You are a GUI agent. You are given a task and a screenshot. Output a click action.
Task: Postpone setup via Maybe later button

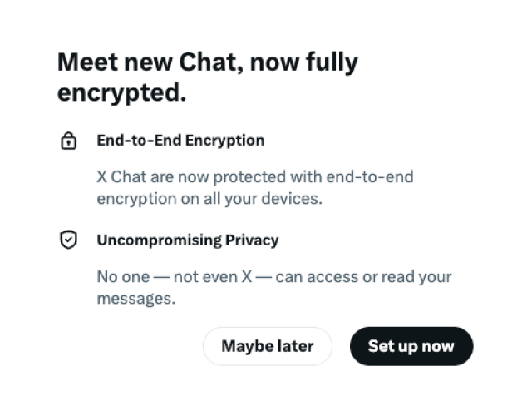267,346
